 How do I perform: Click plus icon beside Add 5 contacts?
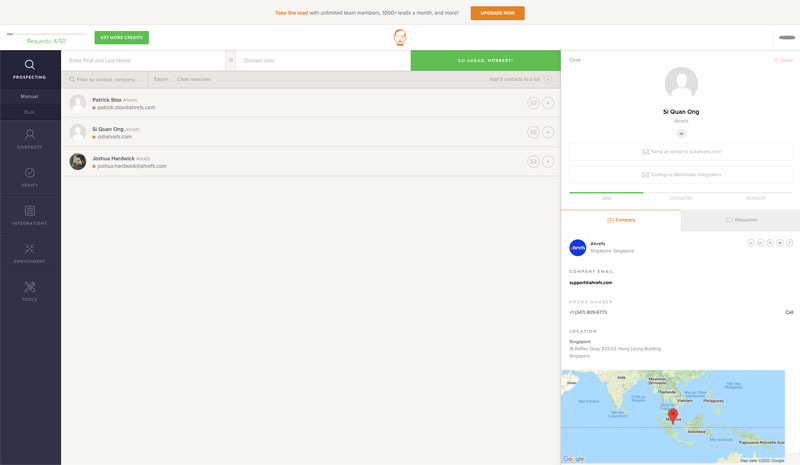[x=548, y=79]
